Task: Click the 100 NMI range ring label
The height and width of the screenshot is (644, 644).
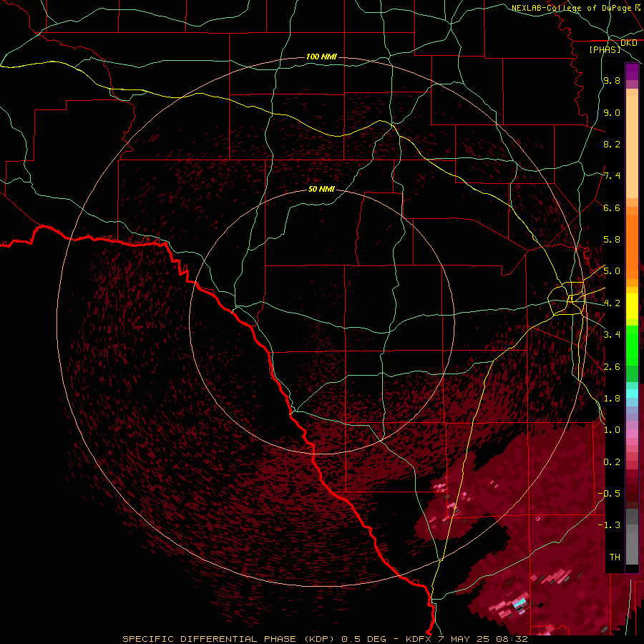Action: pyautogui.click(x=321, y=57)
